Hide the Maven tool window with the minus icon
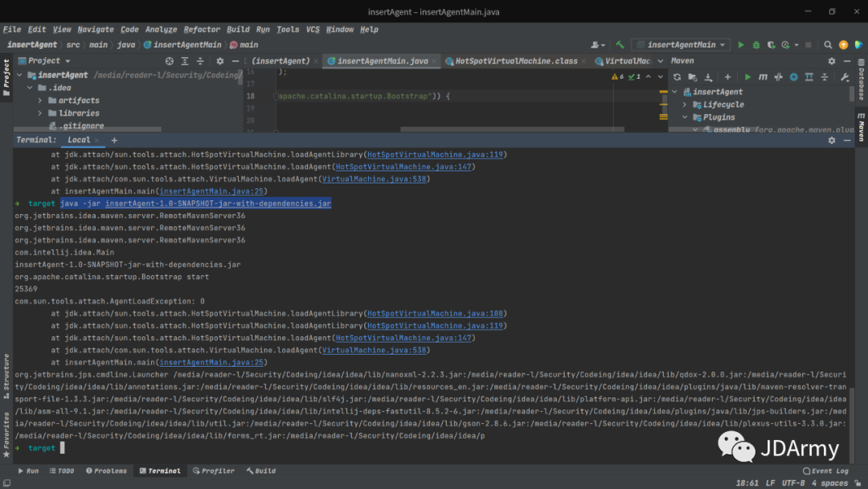The width and height of the screenshot is (868, 489). pyautogui.click(x=847, y=61)
